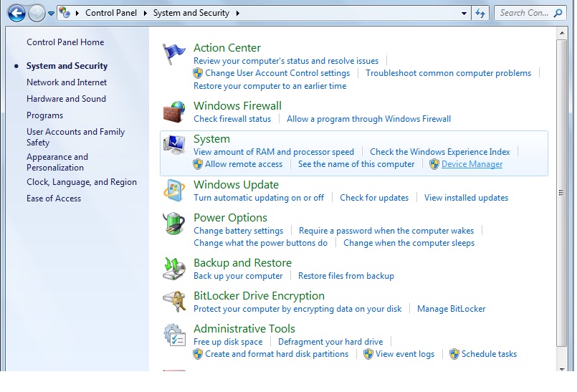This screenshot has height=392, width=577.
Task: Click Allow a program through Windows Firewall
Action: [368, 119]
